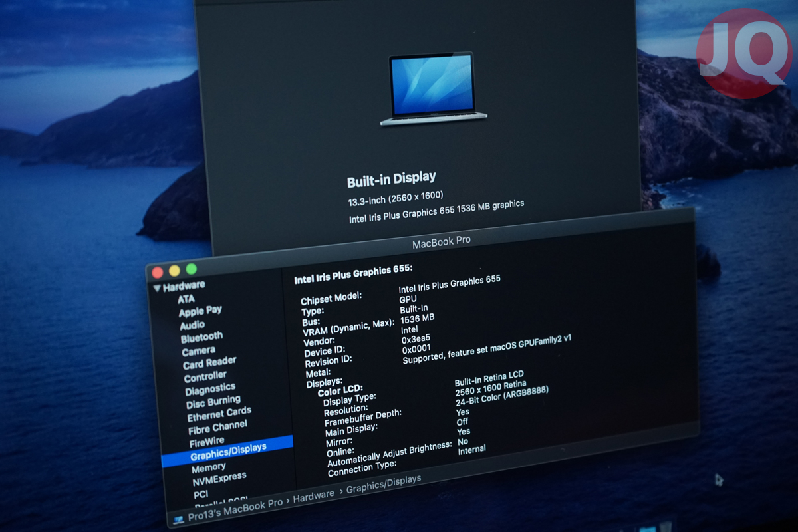Viewport: 798px width, 532px height.
Task: Click the Framebuffer Depth label
Action: [362, 418]
